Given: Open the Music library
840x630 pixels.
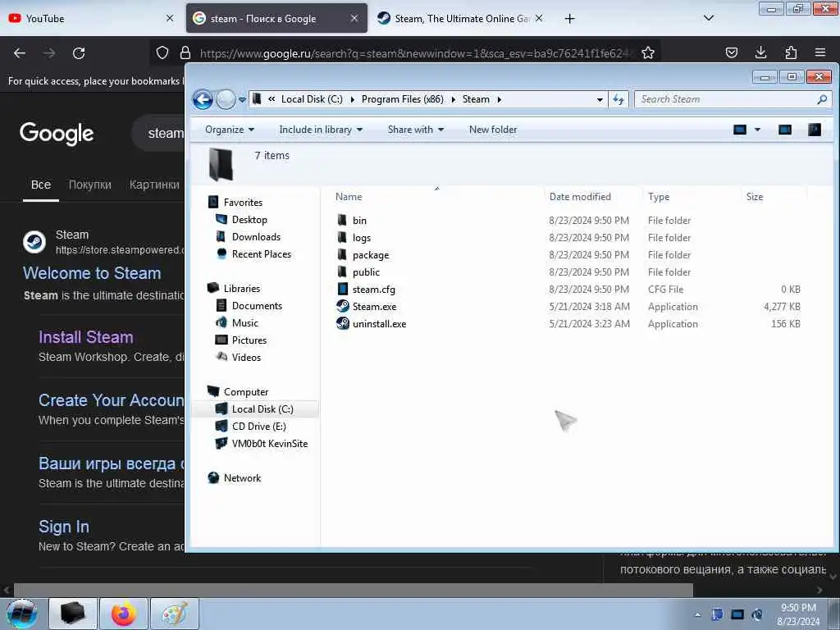Looking at the screenshot, I should pyautogui.click(x=244, y=322).
